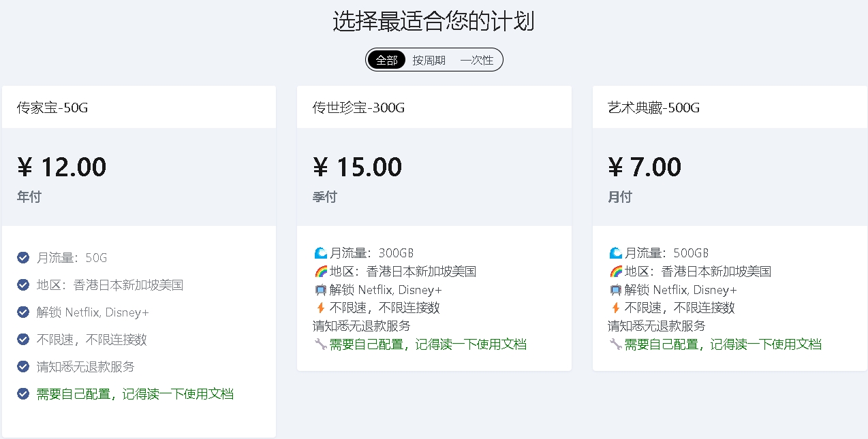Click the checkmark beside 月流量 50G
This screenshot has height=439, width=868.
22,257
